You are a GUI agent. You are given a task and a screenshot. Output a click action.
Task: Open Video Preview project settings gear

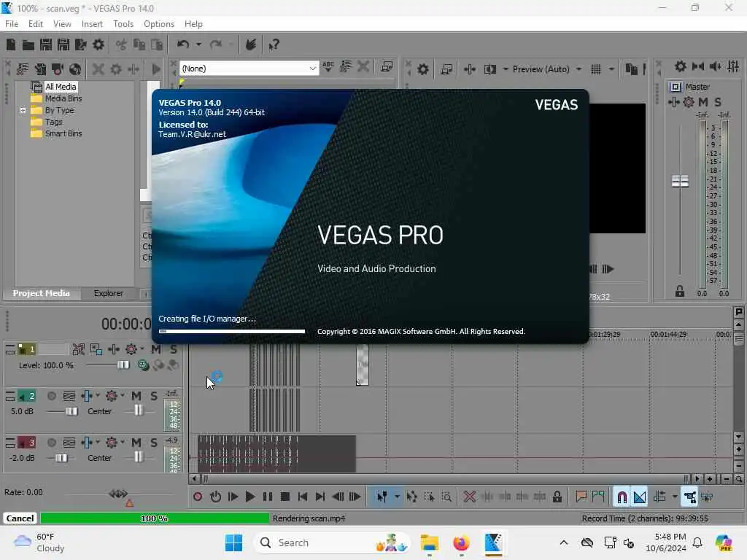(x=422, y=69)
